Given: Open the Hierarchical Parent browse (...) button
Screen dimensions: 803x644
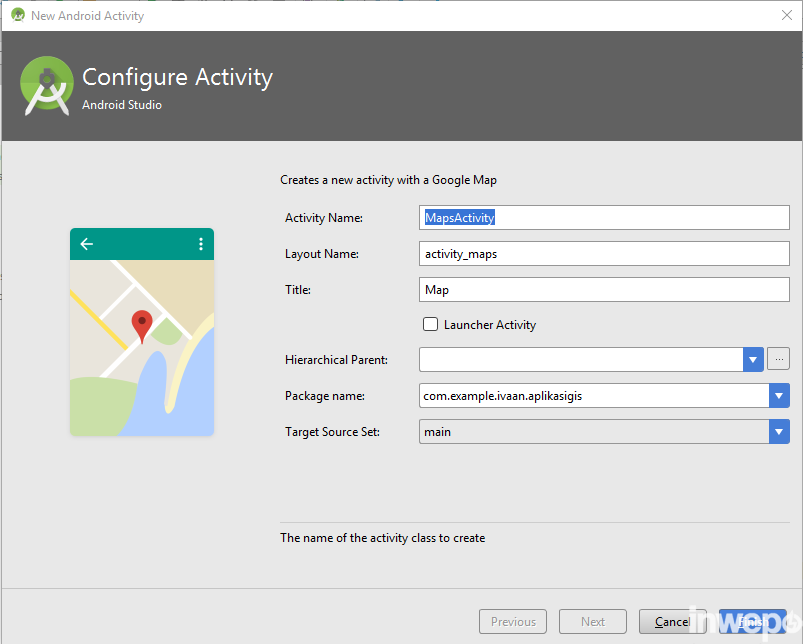Looking at the screenshot, I should (779, 360).
